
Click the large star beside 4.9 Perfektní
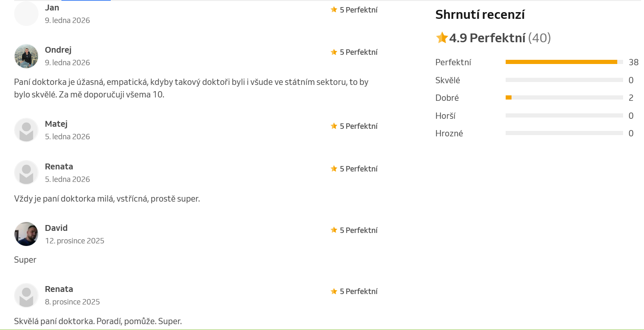click(442, 38)
